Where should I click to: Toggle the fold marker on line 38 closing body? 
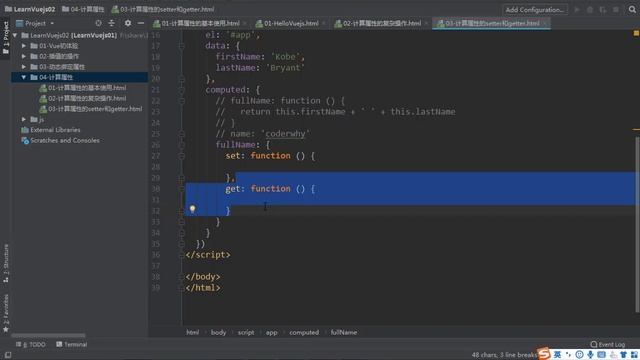182,277
